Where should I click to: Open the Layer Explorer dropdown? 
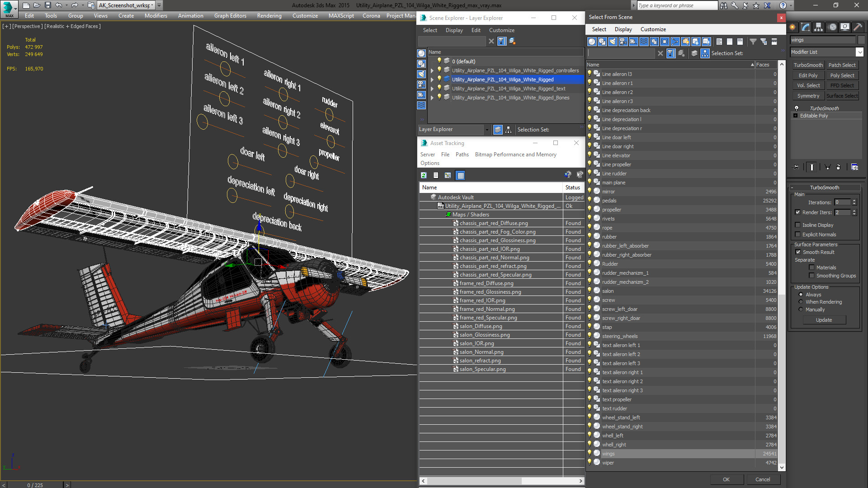(487, 130)
